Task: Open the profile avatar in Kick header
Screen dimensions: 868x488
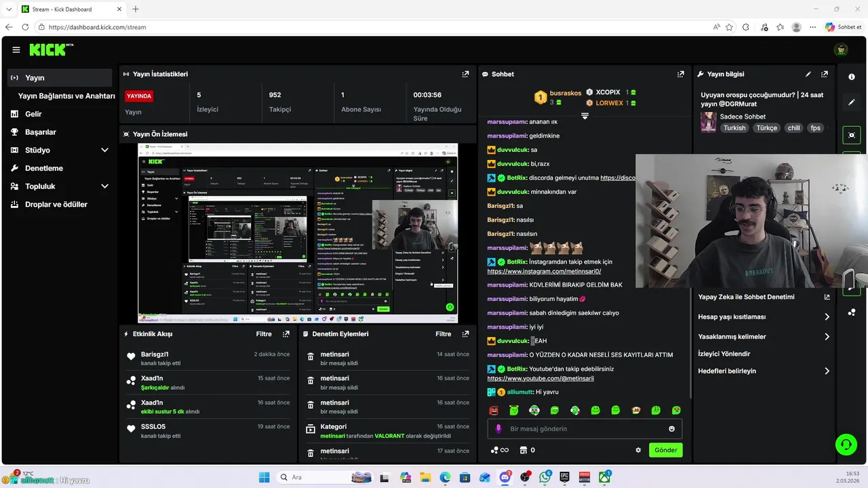Action: coord(841,49)
